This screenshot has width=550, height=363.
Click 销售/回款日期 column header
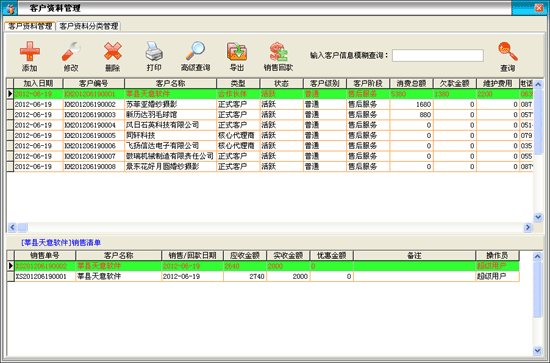192,256
